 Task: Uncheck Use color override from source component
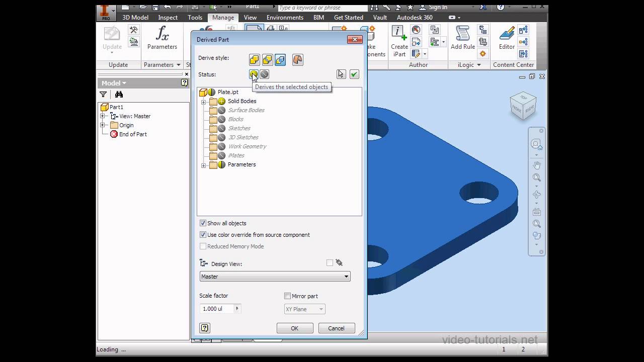click(x=203, y=235)
